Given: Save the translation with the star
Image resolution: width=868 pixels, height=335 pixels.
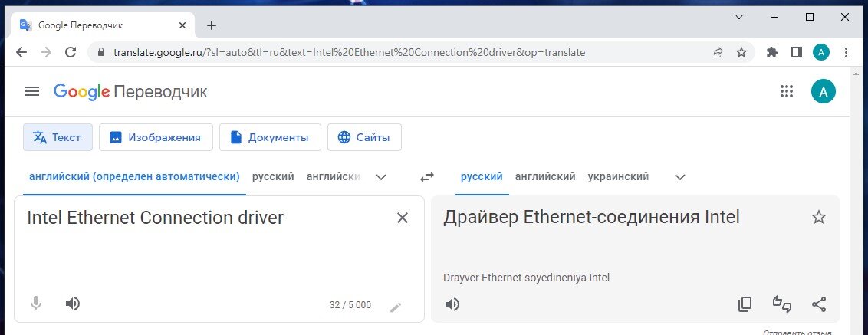Looking at the screenshot, I should tap(819, 217).
